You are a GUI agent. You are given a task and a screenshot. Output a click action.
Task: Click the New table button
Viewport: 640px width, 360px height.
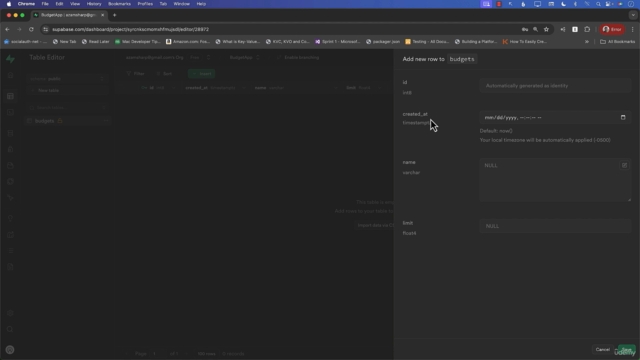67,90
